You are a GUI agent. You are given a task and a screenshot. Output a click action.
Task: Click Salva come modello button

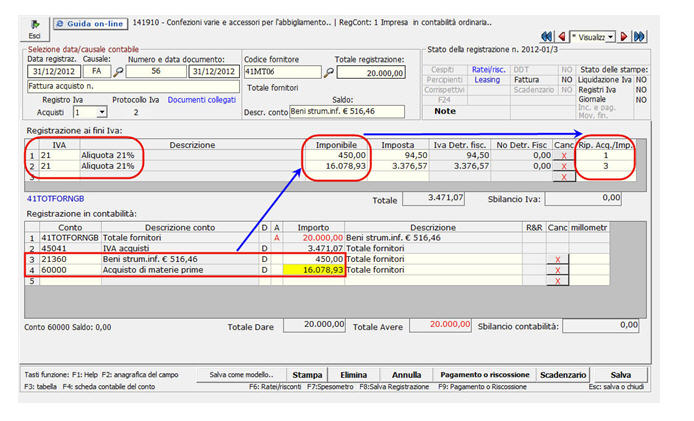coord(241,375)
